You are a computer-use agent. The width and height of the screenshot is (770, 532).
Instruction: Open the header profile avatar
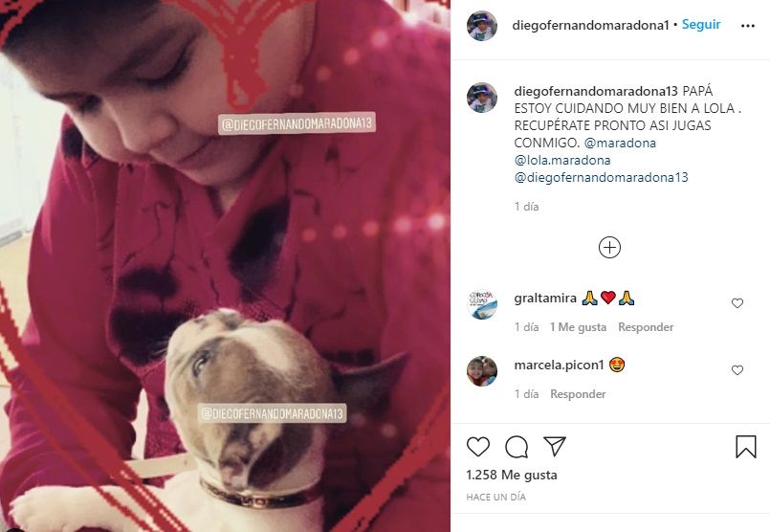coord(482,26)
